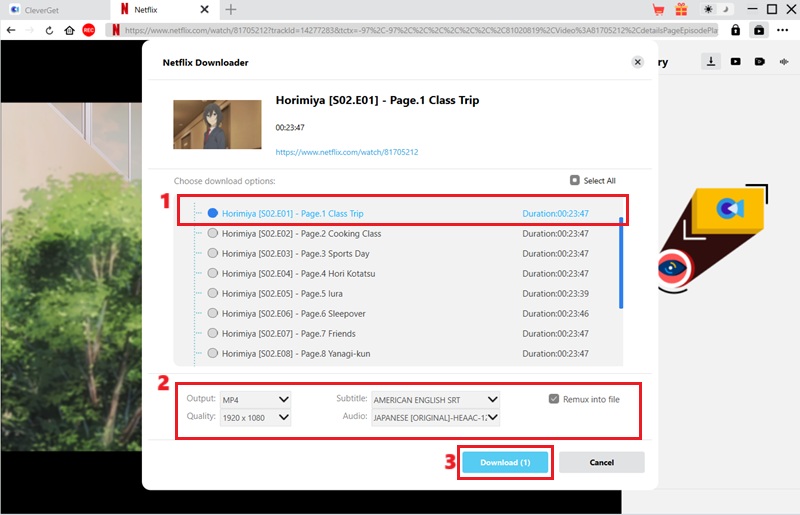The image size is (800, 515).
Task: Reload the page with refresh icon
Action: (x=49, y=30)
